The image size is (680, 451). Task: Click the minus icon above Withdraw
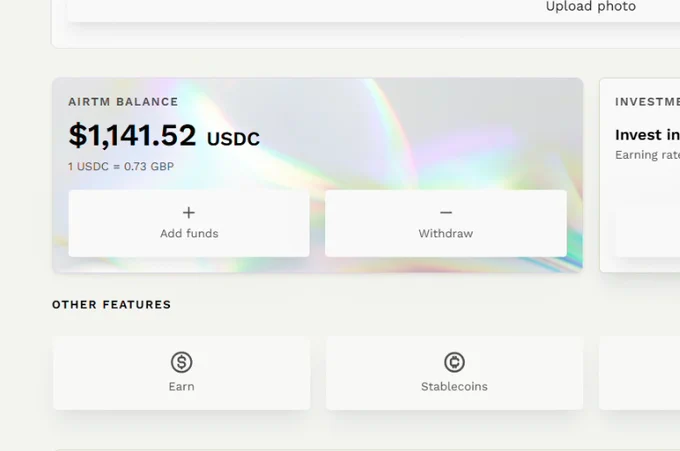pos(446,212)
